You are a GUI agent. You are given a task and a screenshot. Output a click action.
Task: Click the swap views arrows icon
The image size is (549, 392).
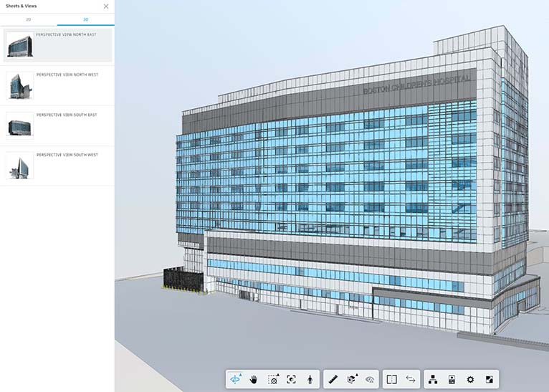pos(411,379)
